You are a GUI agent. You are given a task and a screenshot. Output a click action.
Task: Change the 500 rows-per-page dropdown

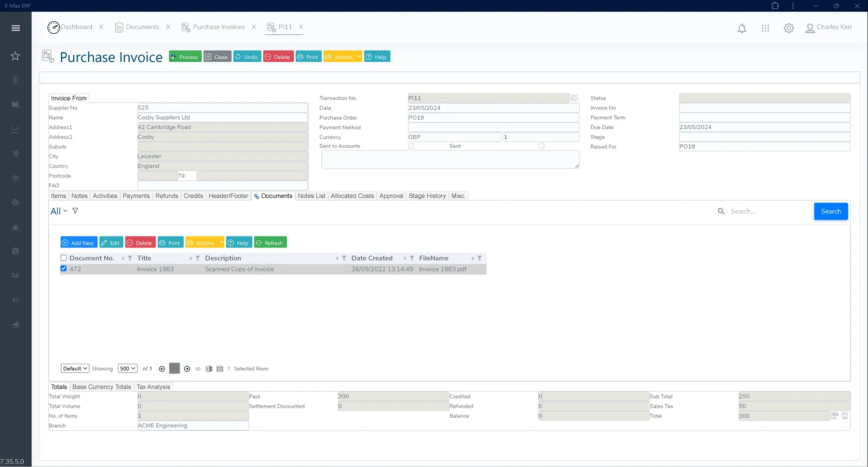pyautogui.click(x=127, y=369)
